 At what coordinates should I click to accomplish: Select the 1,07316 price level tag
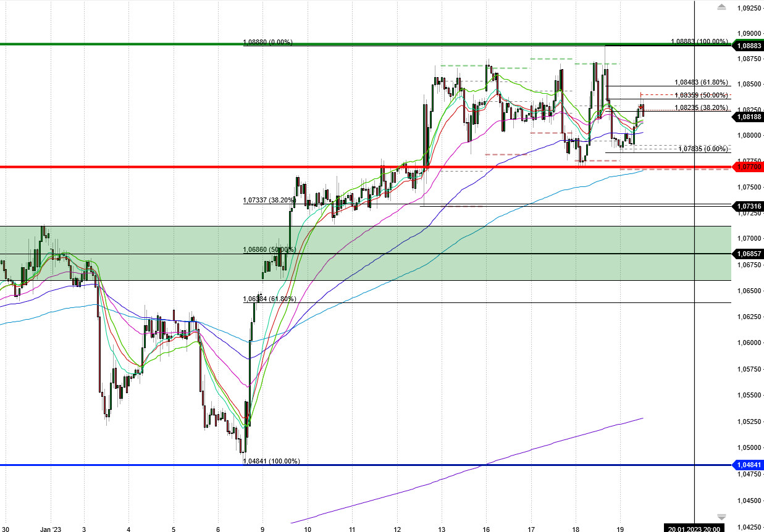point(748,206)
